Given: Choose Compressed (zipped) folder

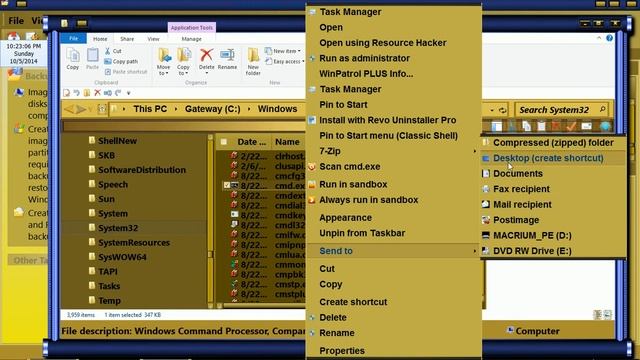Looking at the screenshot, I should (553, 142).
